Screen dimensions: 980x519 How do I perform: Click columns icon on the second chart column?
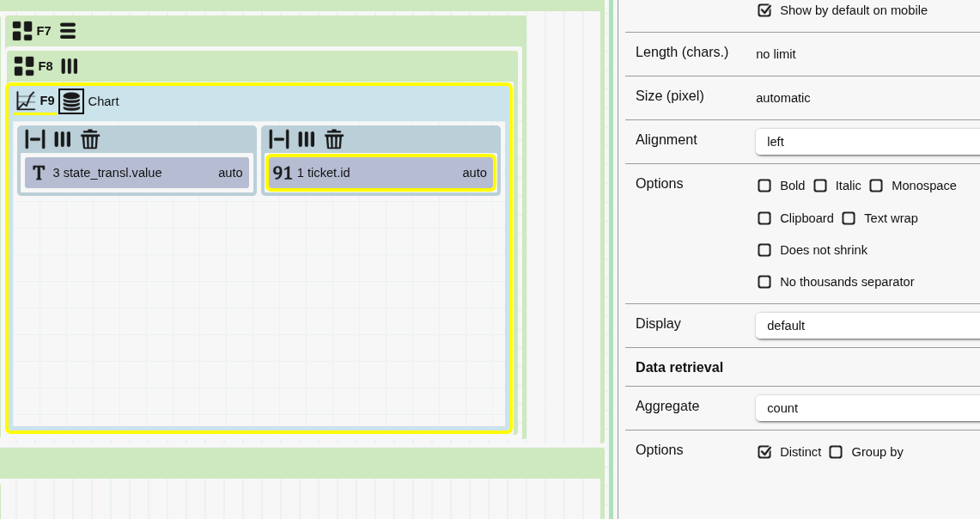[x=307, y=139]
